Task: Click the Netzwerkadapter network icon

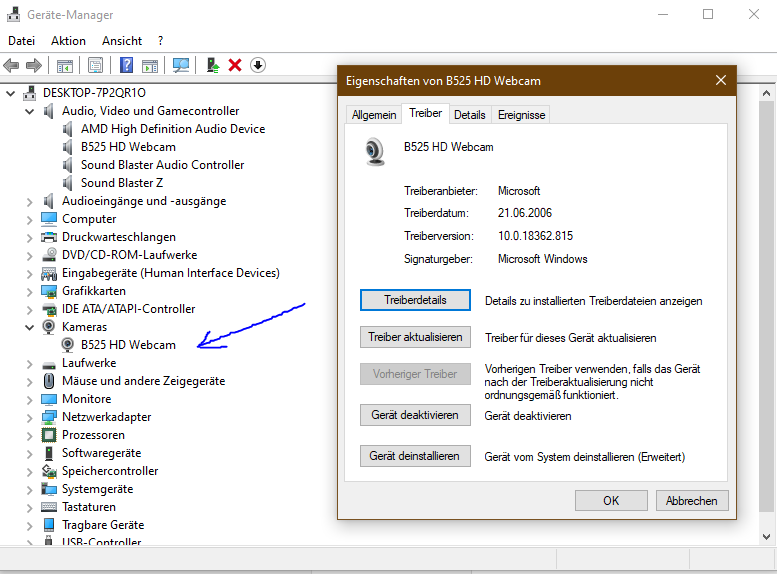Action: point(49,417)
